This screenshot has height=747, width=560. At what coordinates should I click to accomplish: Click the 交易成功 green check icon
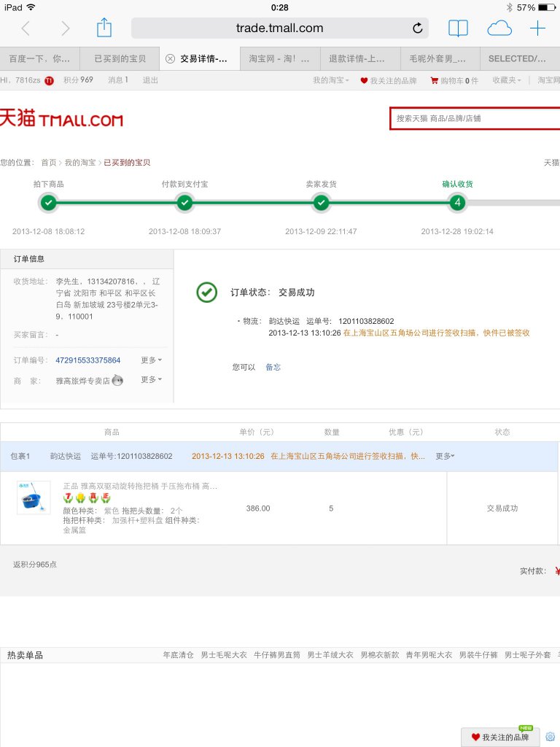tap(207, 293)
